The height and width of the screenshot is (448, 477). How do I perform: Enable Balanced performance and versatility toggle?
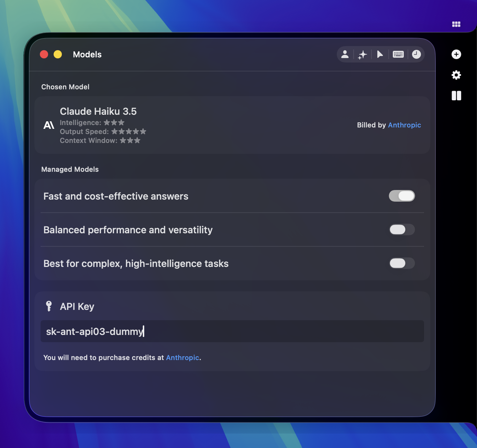(402, 229)
